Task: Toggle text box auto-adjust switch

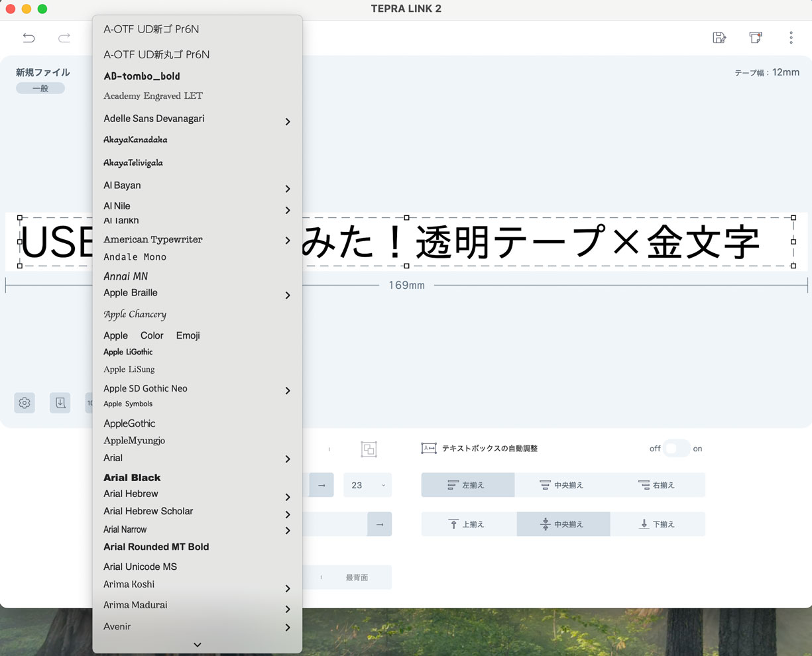Action: 677,449
